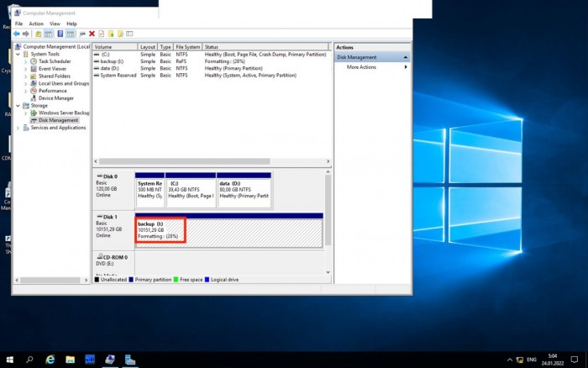Click the Windows Start button
The height and width of the screenshot is (368, 588).
coord(10,360)
